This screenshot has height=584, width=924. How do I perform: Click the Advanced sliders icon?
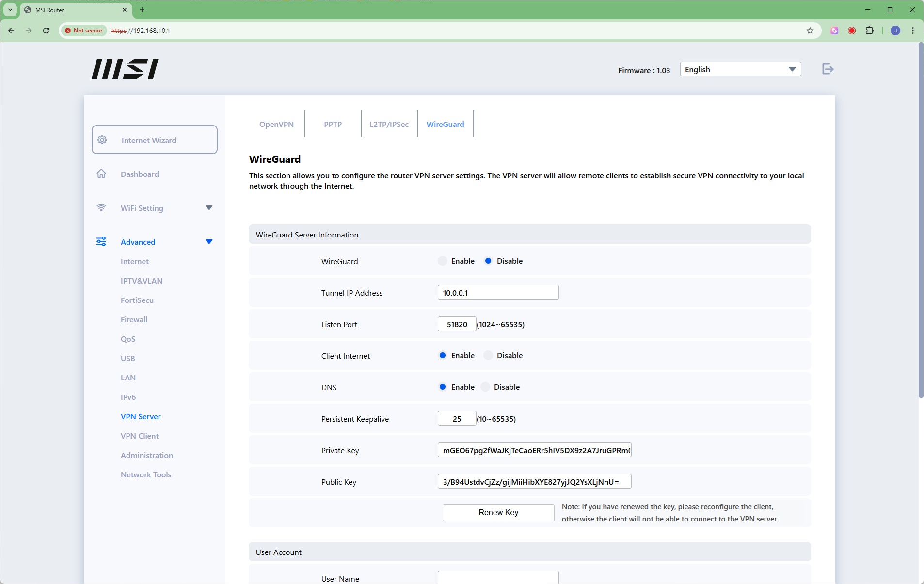pyautogui.click(x=101, y=242)
